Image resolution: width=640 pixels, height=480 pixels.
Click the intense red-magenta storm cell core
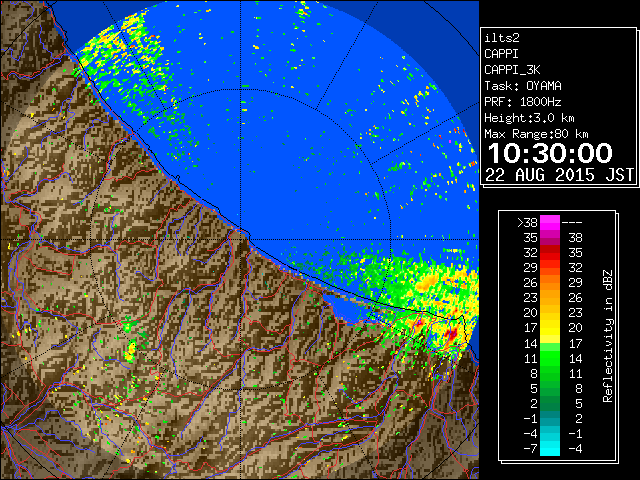[x=452, y=334]
